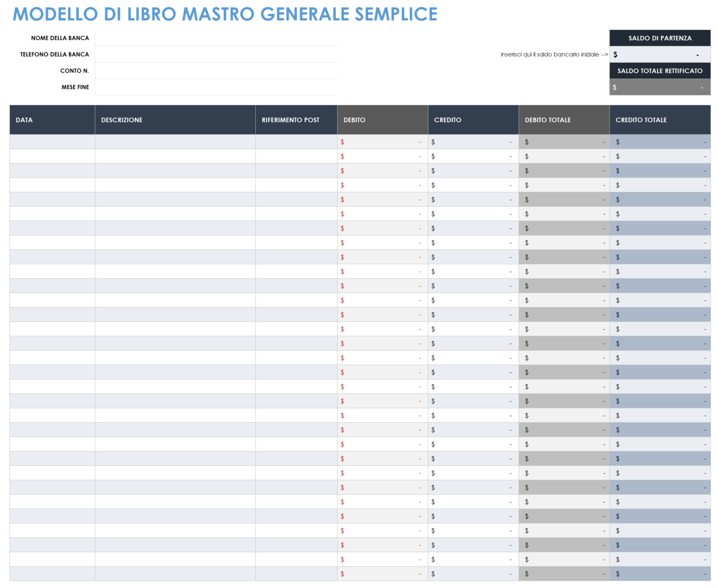The height and width of the screenshot is (588, 718).
Task: Select the NOME DELLA BANCA label
Action: coord(60,38)
